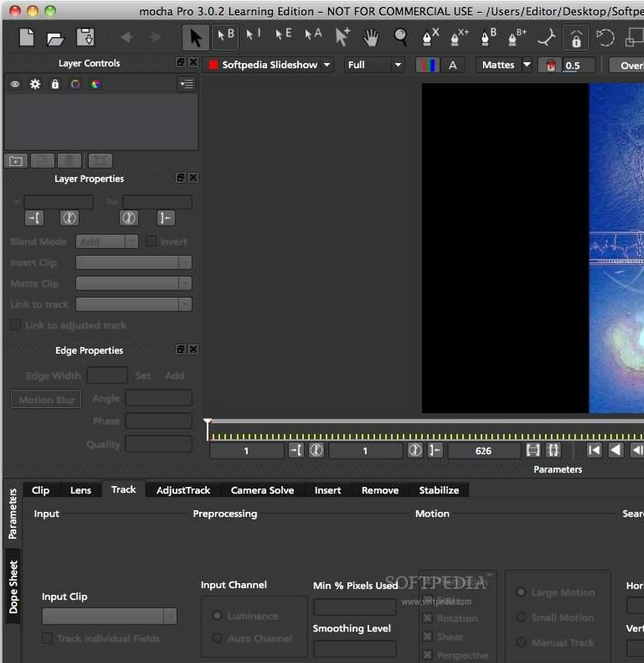Switch to the Insert tab
The width and height of the screenshot is (644, 663).
tap(328, 490)
